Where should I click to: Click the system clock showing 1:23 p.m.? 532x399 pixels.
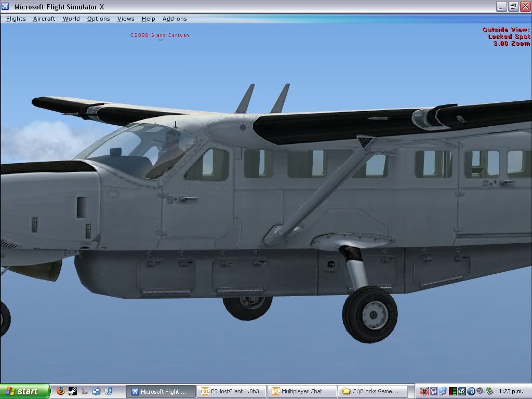pyautogui.click(x=512, y=391)
